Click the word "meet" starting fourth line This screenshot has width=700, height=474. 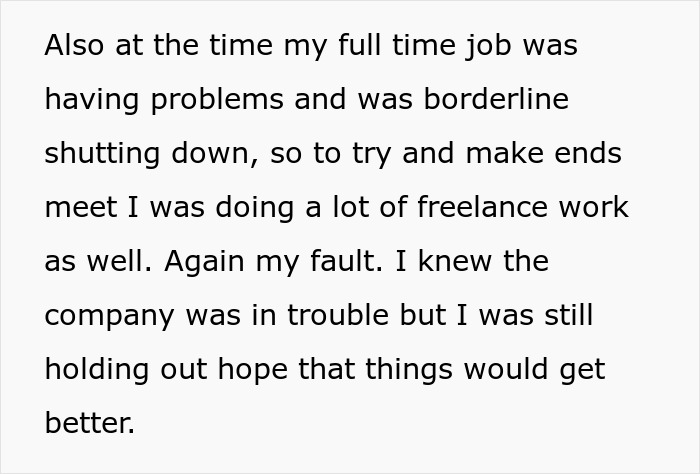point(79,208)
